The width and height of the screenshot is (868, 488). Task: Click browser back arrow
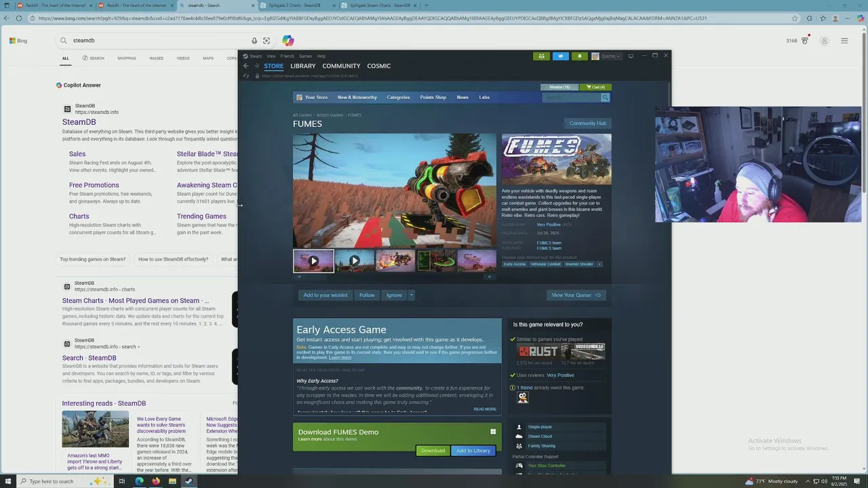point(7,18)
